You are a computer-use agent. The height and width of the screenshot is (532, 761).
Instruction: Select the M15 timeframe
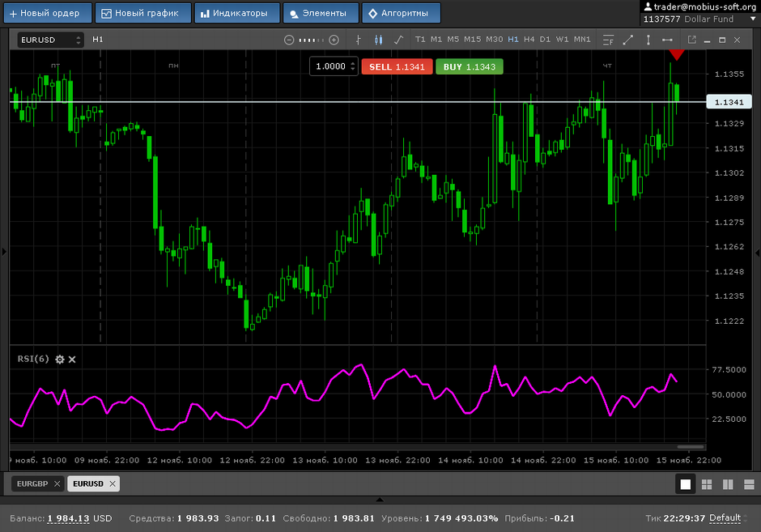[472, 40]
